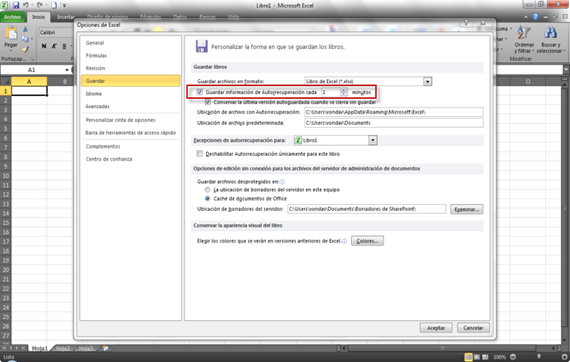This screenshot has width=570, height=362.
Task: Select the Inicio ribbon tab
Action: click(38, 17)
